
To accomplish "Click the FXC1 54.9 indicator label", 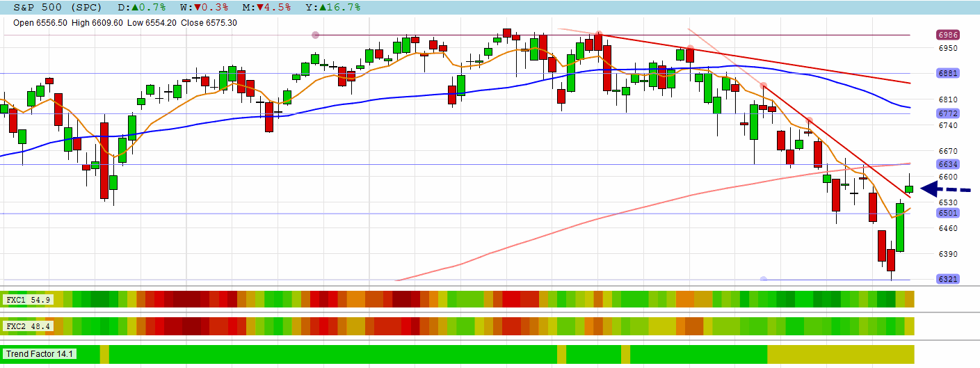I will (x=29, y=299).
